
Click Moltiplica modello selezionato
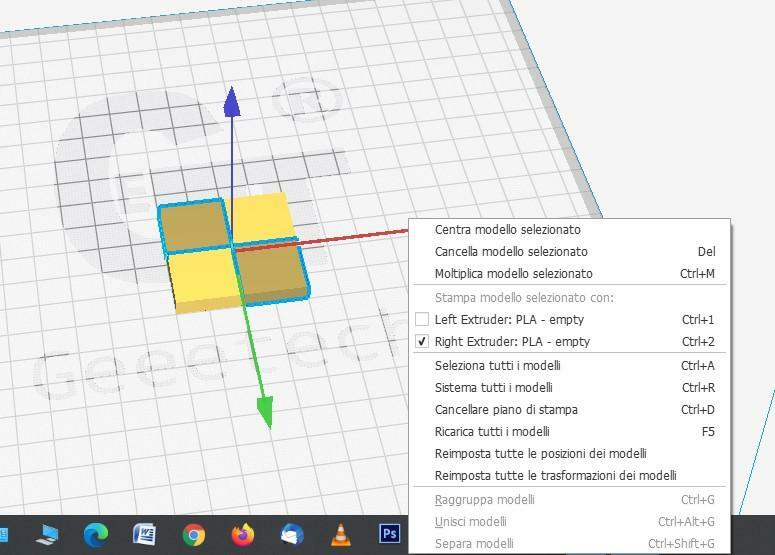click(x=513, y=274)
